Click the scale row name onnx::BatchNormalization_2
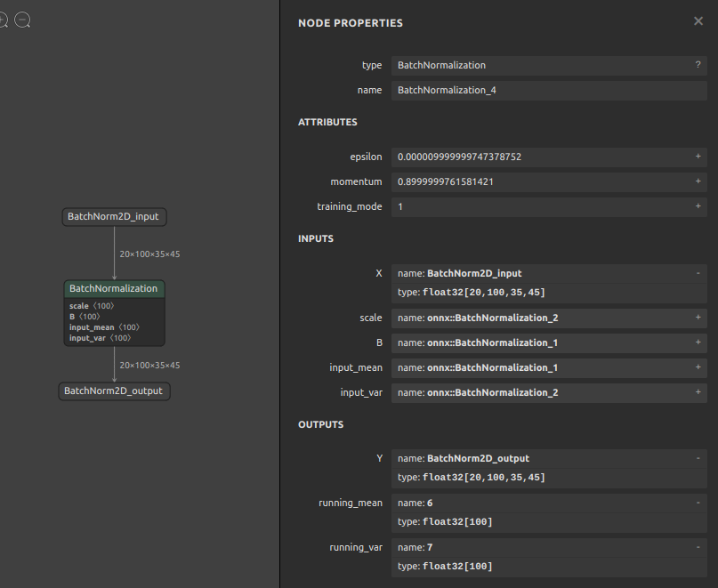The image size is (718, 588). pyautogui.click(x=493, y=318)
